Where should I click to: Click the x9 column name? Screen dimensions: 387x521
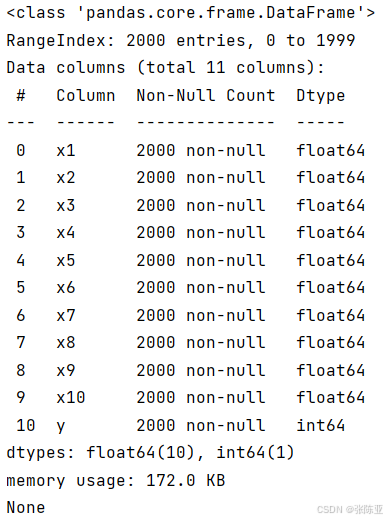pyautogui.click(x=66, y=370)
